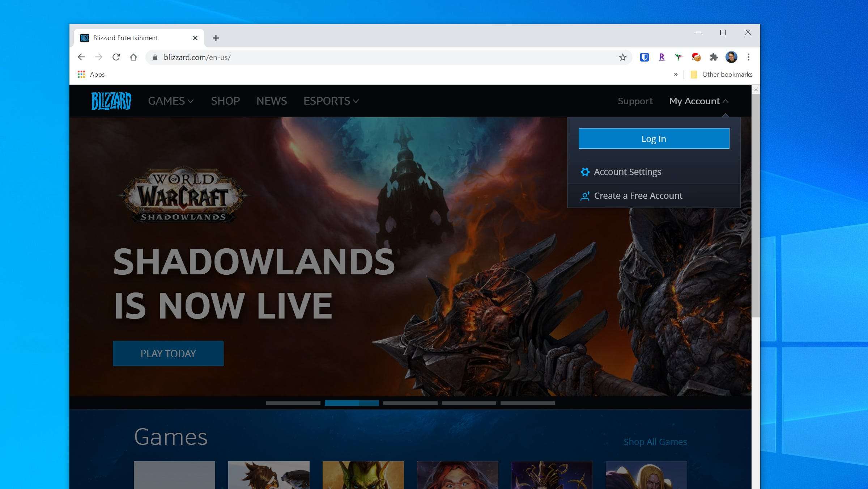
Task: Open the SHOP nav item
Action: (225, 101)
